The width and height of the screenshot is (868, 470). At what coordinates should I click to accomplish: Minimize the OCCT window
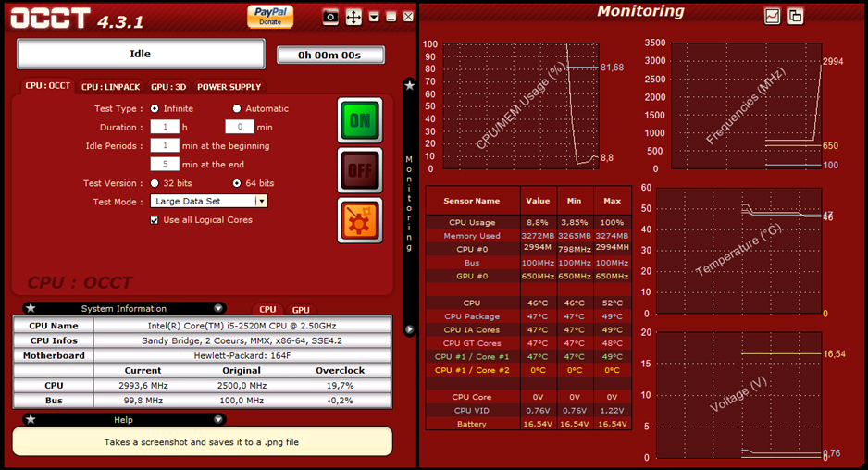click(x=391, y=18)
